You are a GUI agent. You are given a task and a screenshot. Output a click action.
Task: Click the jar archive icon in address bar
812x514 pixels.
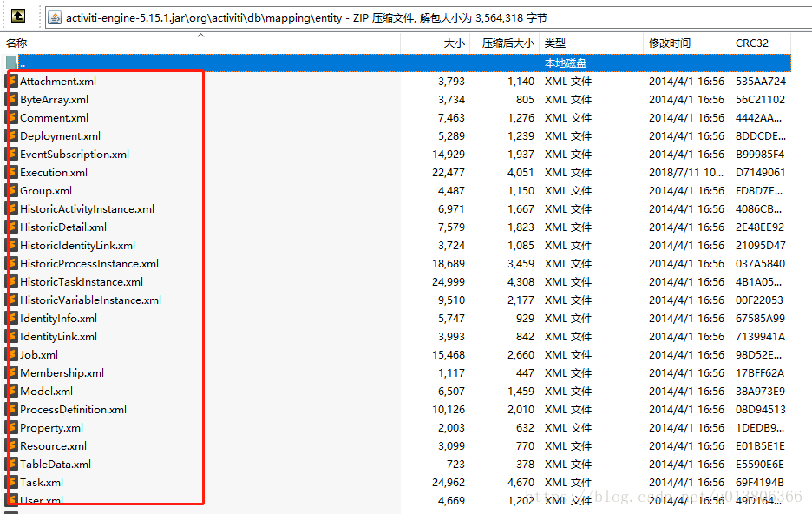tap(55, 18)
